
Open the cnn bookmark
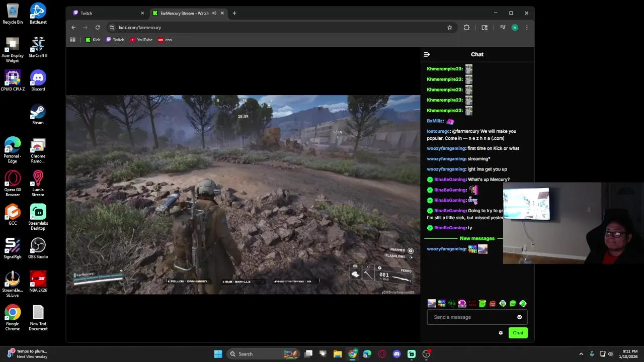coord(165,40)
